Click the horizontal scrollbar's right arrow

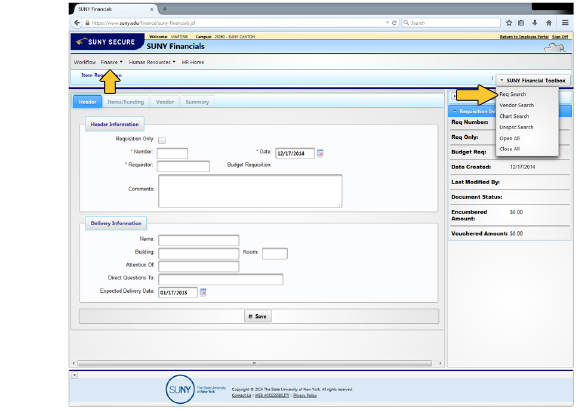click(x=440, y=363)
